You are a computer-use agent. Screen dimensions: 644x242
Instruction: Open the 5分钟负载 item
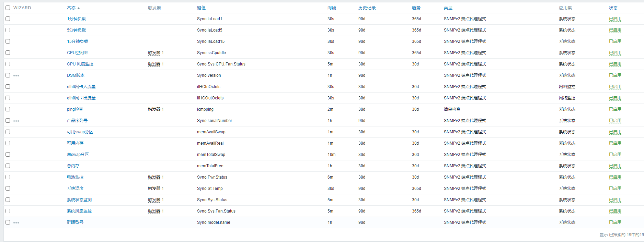coord(76,30)
